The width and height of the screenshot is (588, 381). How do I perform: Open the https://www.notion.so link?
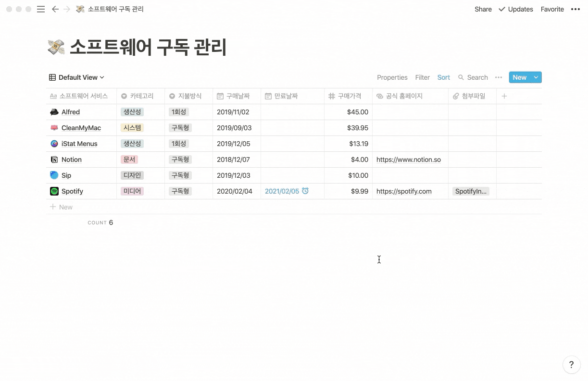click(x=409, y=160)
